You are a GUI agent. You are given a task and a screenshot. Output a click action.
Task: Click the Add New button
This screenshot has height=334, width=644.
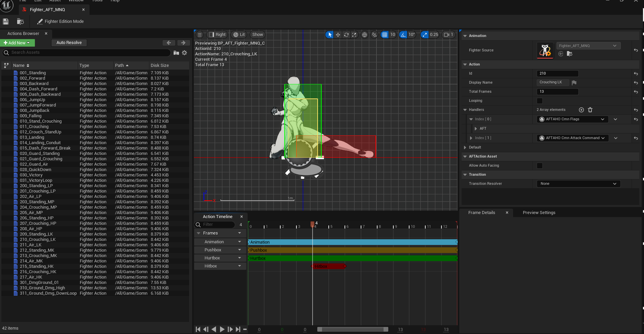17,43
